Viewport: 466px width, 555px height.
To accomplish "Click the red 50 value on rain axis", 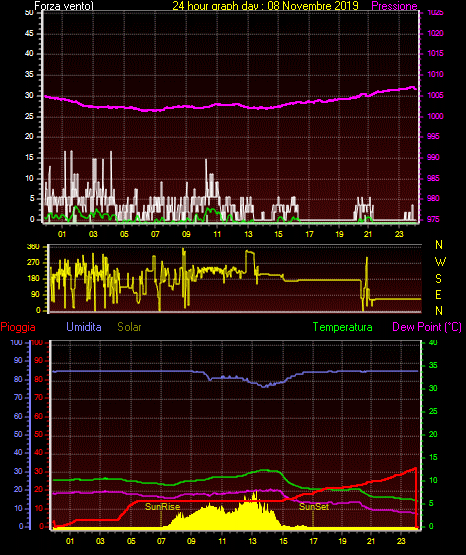I will click(38, 434).
